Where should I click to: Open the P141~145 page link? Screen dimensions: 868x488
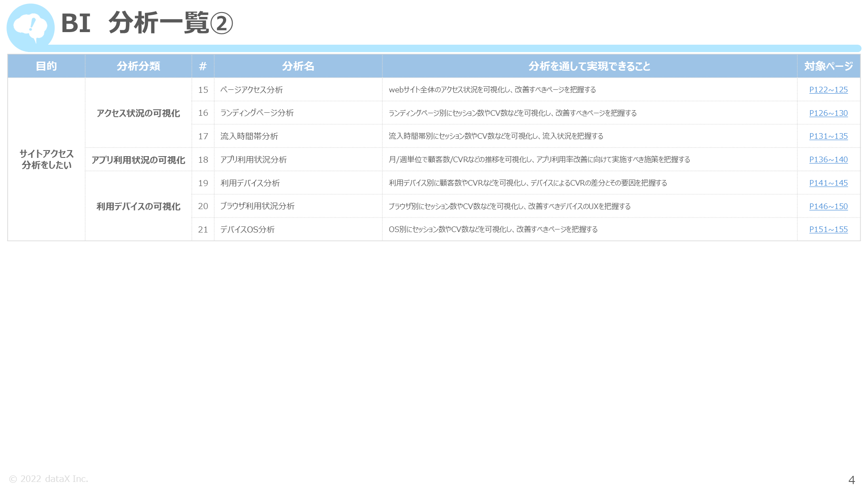(828, 183)
